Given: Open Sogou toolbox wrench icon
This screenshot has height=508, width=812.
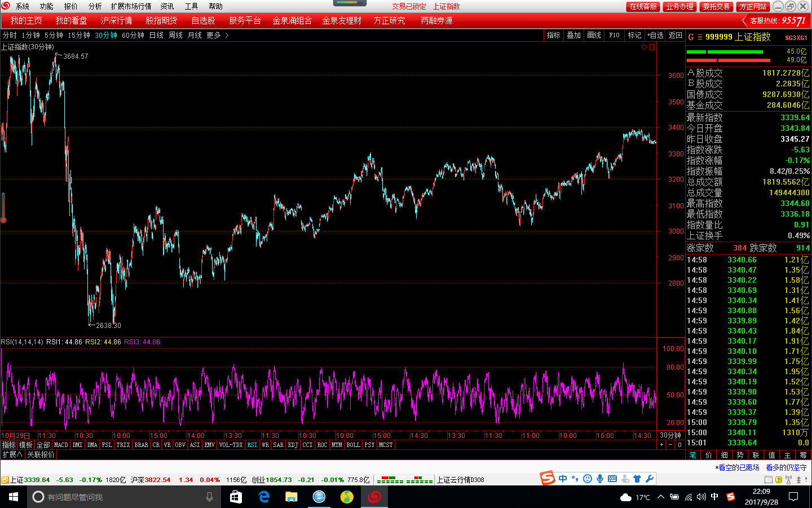Looking at the screenshot, I should pyautogui.click(x=650, y=479).
